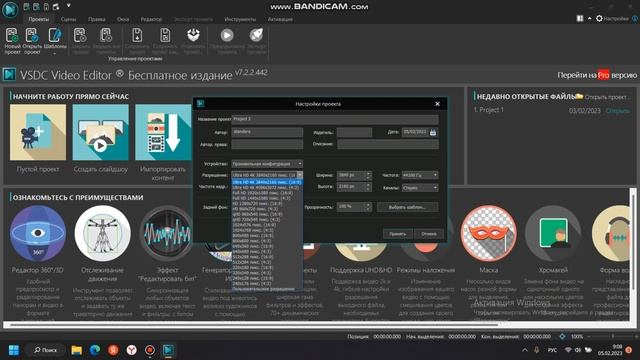Click the Высота value stepper
Screen dimensions: 640x360
point(368,187)
